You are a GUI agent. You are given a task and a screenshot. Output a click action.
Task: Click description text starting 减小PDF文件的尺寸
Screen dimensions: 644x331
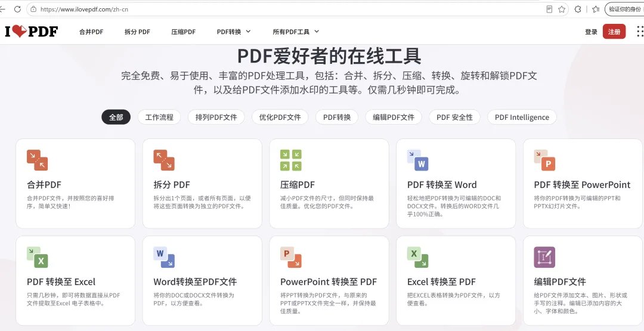tap(327, 202)
